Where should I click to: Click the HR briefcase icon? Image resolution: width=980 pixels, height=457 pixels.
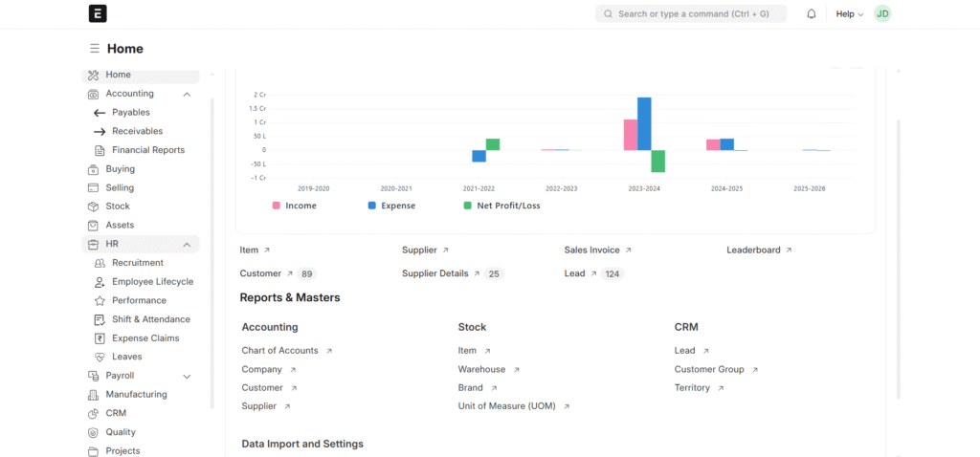coord(93,244)
